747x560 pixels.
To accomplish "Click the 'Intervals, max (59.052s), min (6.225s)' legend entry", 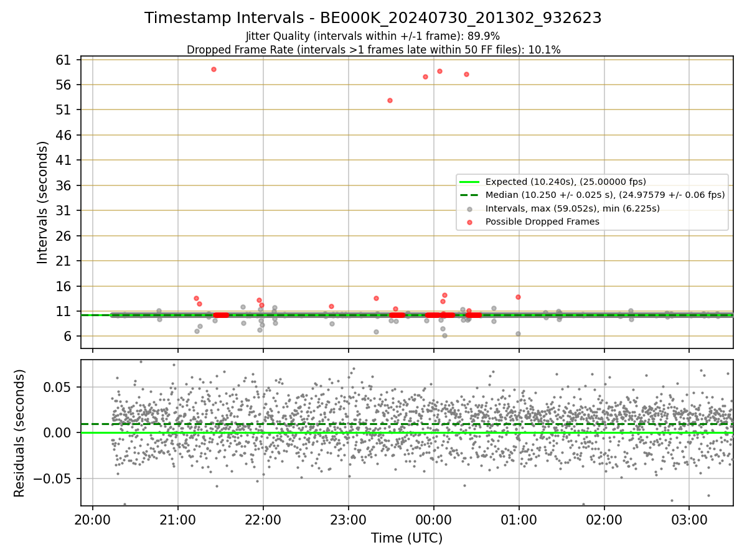I will [573, 208].
